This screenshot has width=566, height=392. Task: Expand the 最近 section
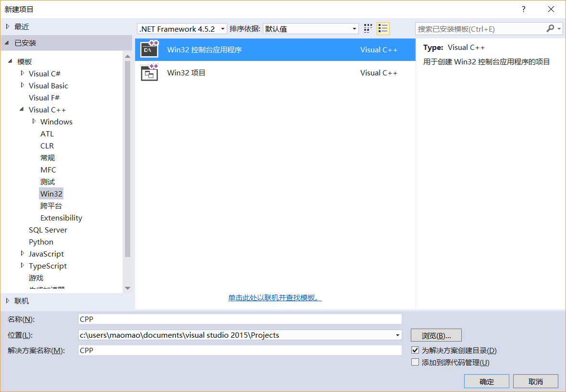(8, 26)
